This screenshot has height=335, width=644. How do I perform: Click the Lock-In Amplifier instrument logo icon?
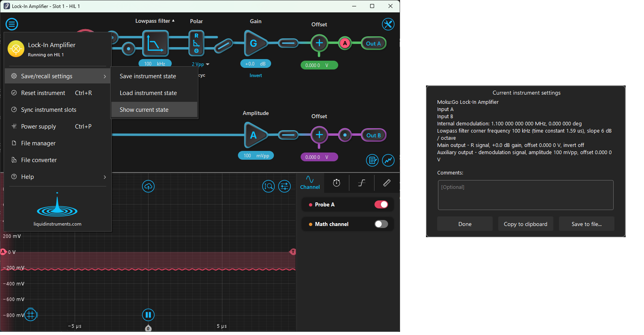pyautogui.click(x=16, y=49)
